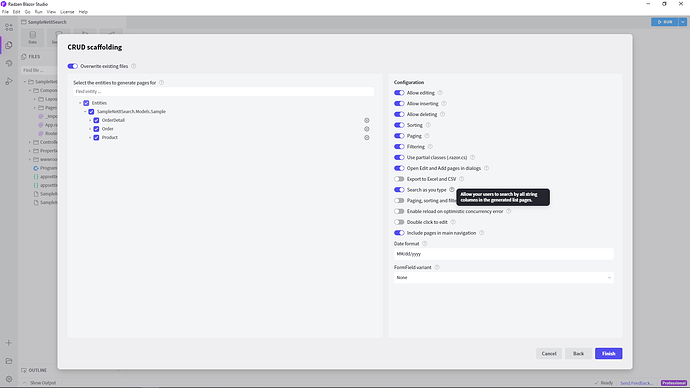Open settings gear for Product entity

367,138
